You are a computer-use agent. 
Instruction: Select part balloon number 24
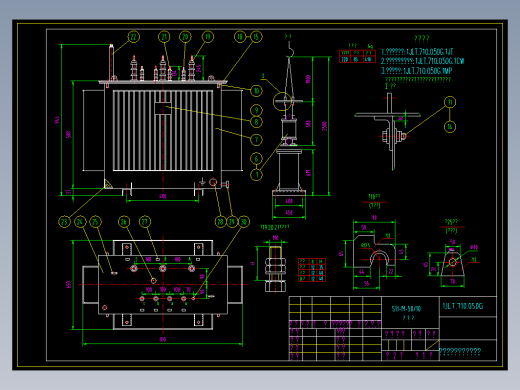80,222
